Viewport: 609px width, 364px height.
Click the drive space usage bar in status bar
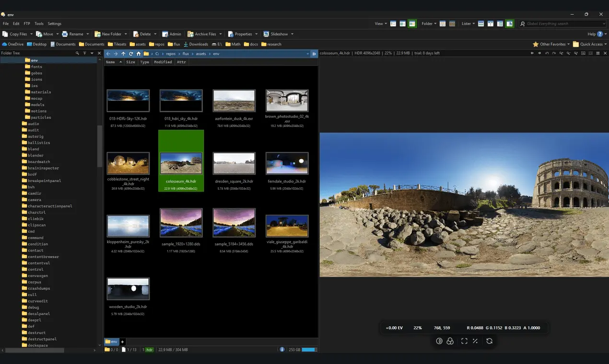click(309, 350)
